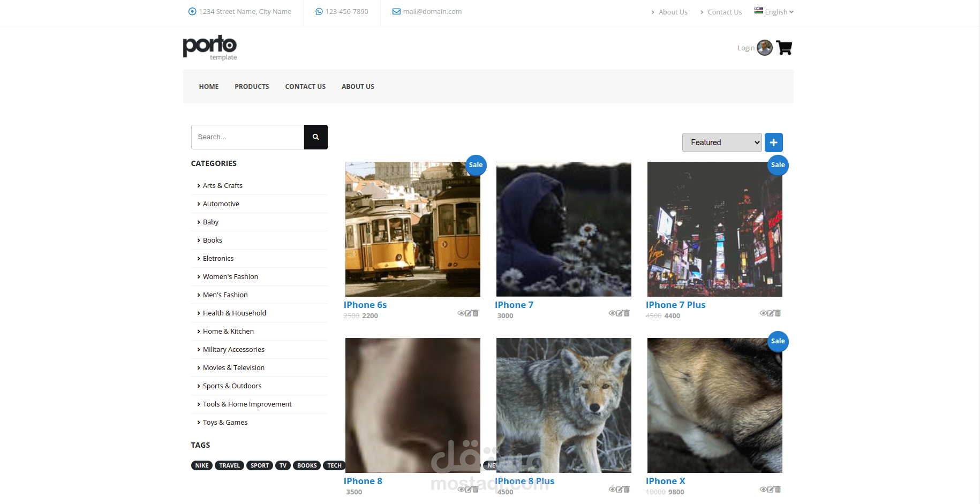Open the IPhone 7 Plus city thumbnail
The image size is (980, 504).
point(715,229)
